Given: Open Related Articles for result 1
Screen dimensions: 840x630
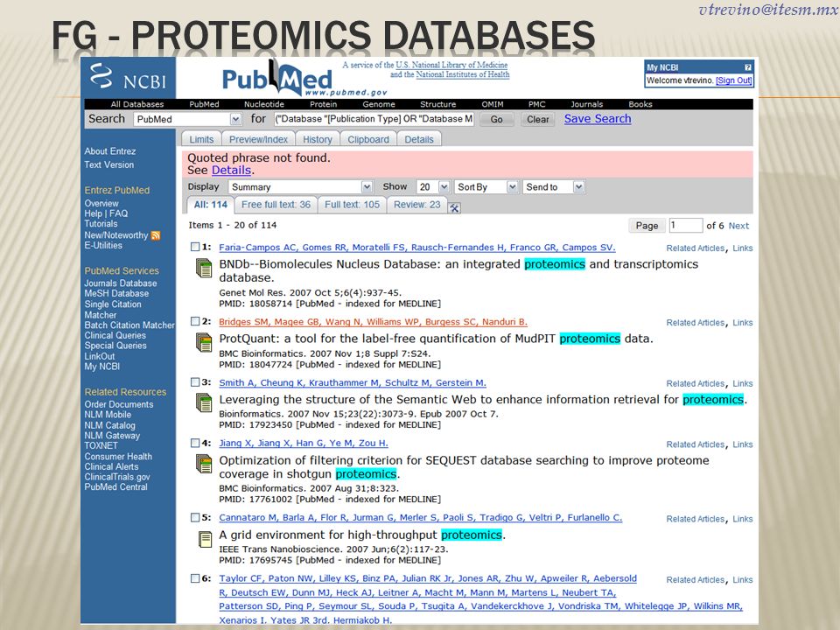Looking at the screenshot, I should point(696,248).
